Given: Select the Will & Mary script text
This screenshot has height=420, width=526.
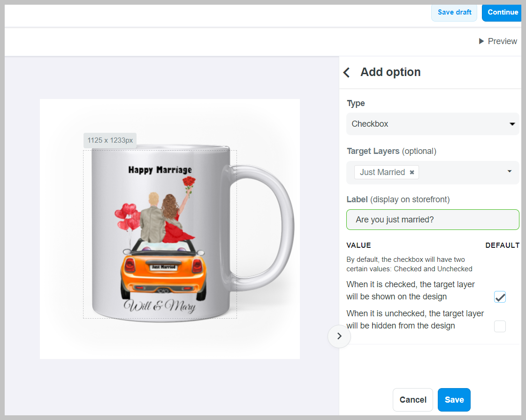Looking at the screenshot, I should click(159, 306).
